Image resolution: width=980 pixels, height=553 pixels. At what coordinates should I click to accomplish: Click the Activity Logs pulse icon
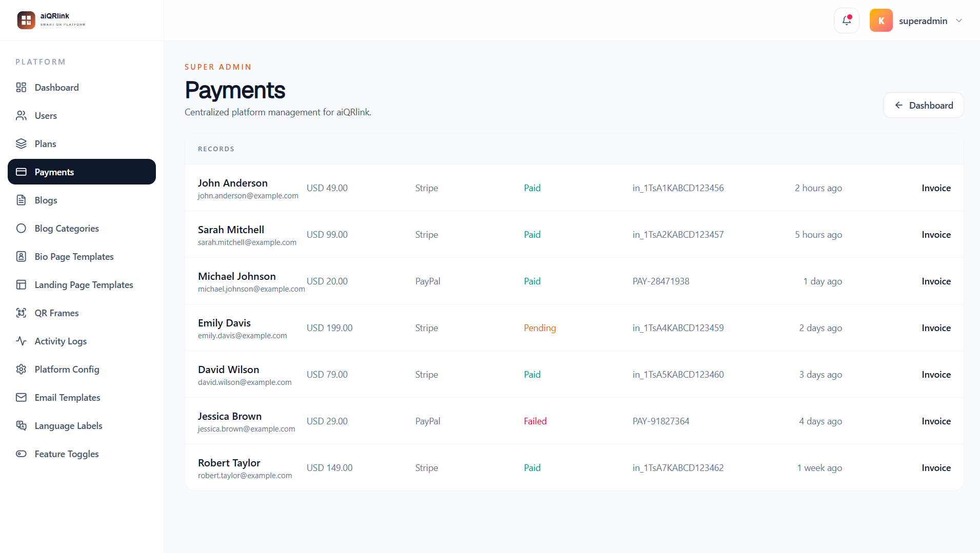21,341
